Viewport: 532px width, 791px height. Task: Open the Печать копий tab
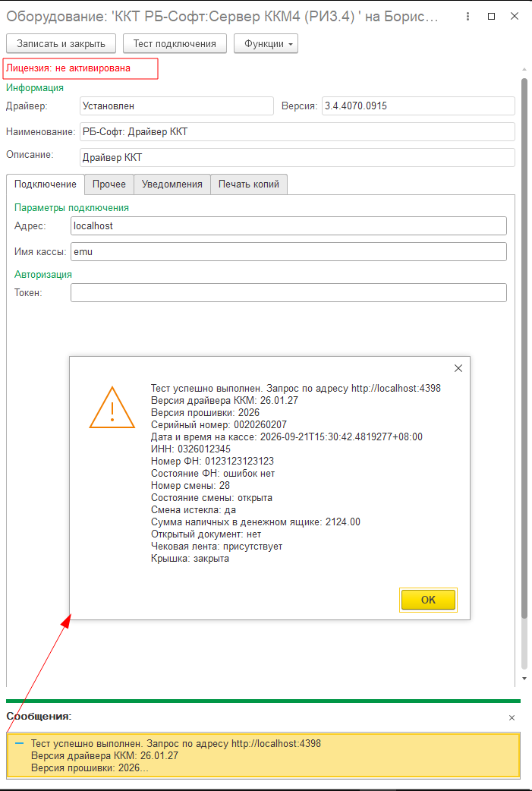249,184
